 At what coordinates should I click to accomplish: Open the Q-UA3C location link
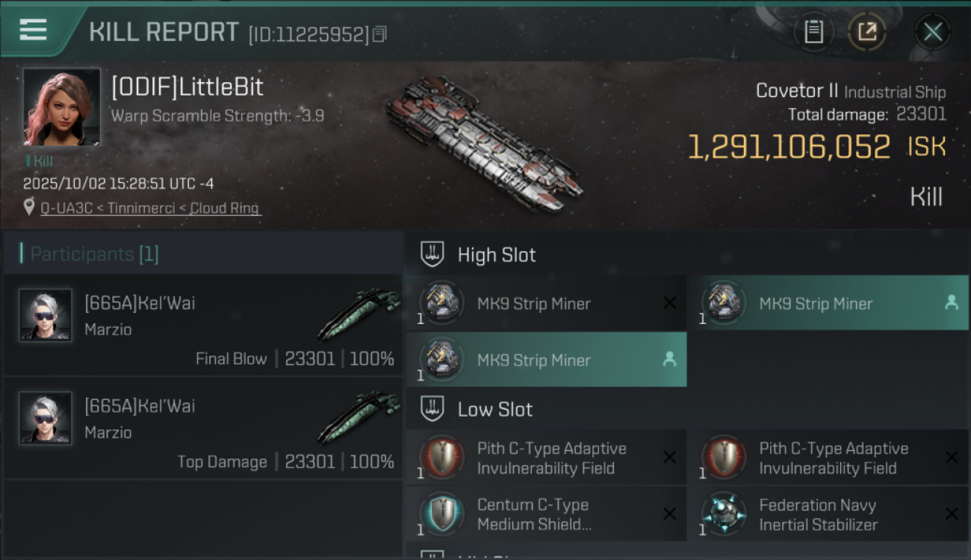click(150, 208)
